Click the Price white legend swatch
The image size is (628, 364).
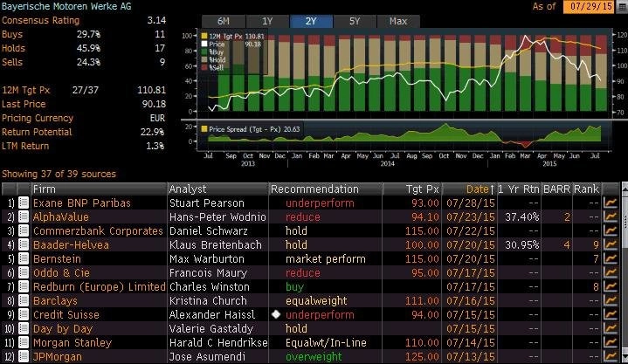(204, 44)
